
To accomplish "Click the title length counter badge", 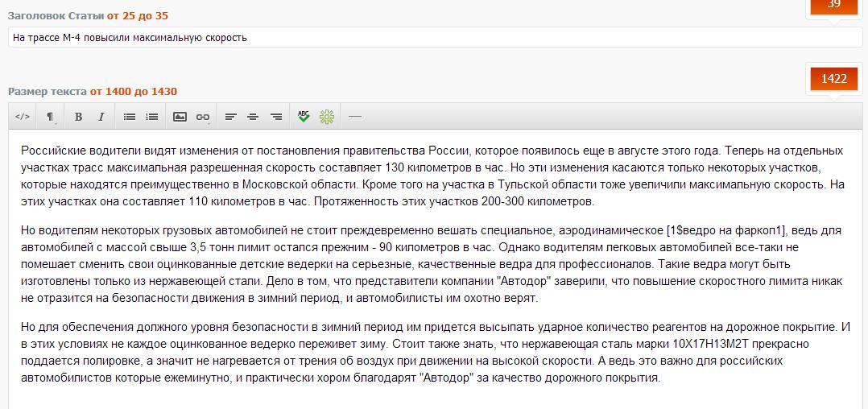I will click(833, 5).
